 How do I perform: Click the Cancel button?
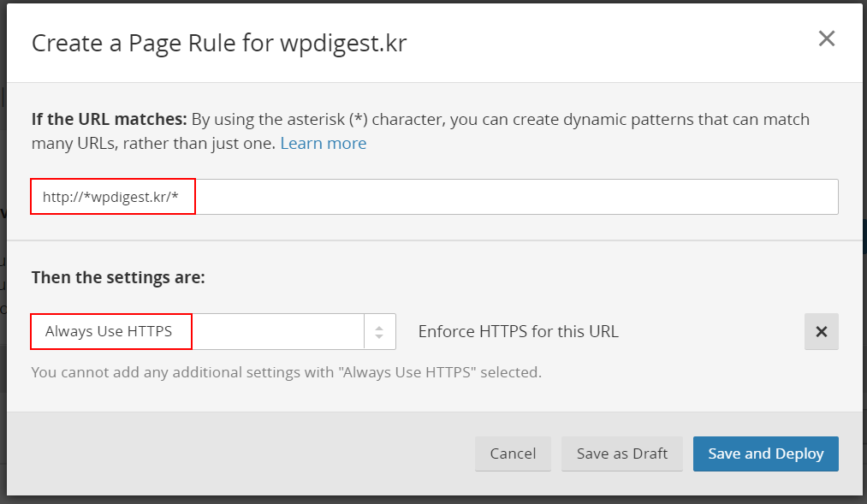513,454
